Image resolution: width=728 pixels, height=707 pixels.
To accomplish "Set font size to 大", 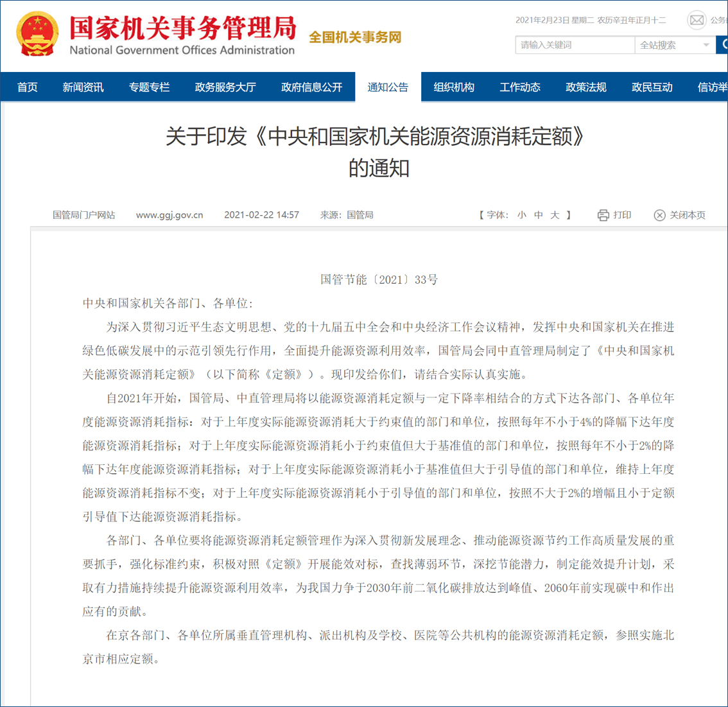I will [555, 215].
